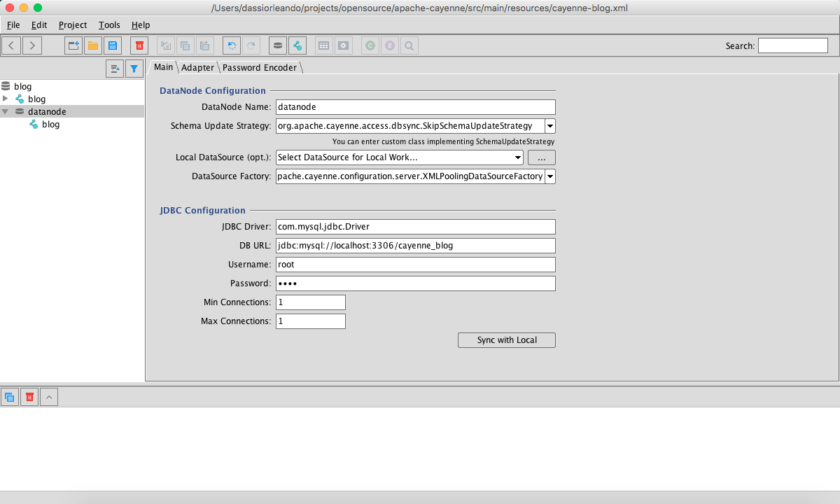
Task: Collapse the datanode tree node
Action: click(x=6, y=111)
